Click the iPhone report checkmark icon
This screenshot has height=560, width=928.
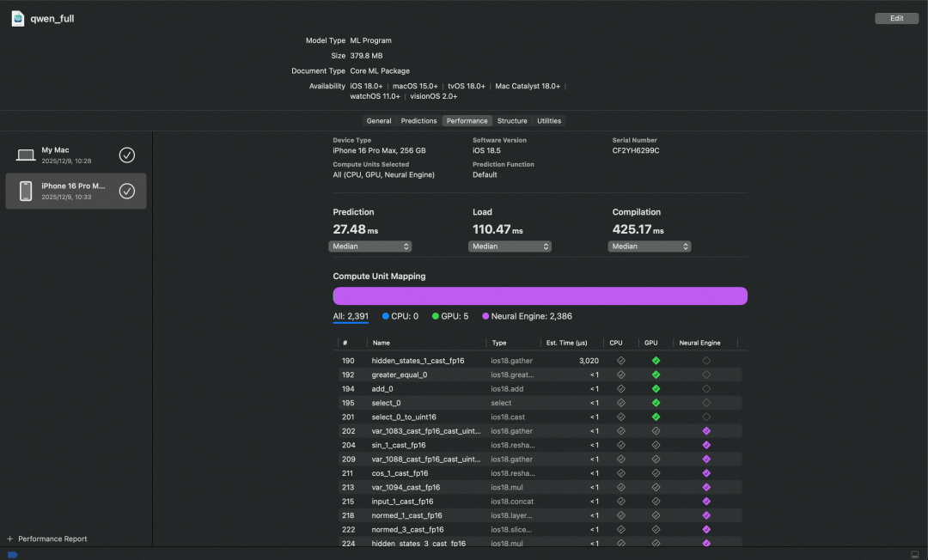127,191
